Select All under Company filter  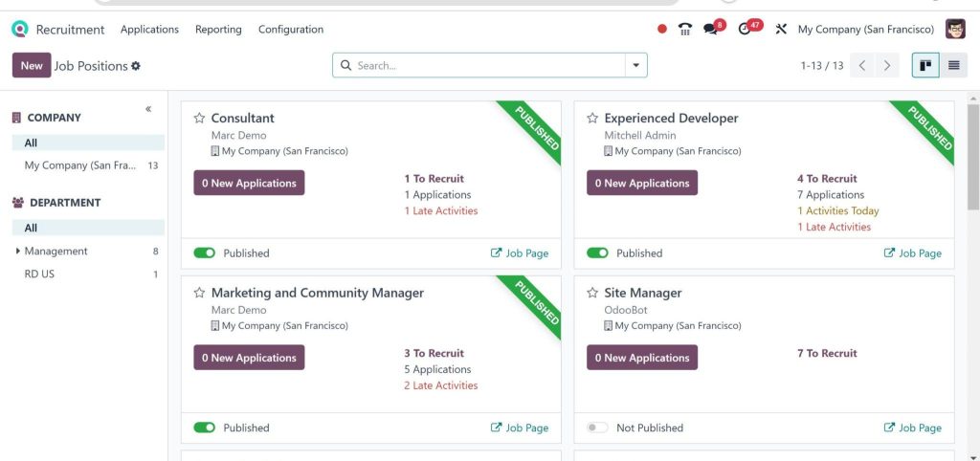coord(88,143)
